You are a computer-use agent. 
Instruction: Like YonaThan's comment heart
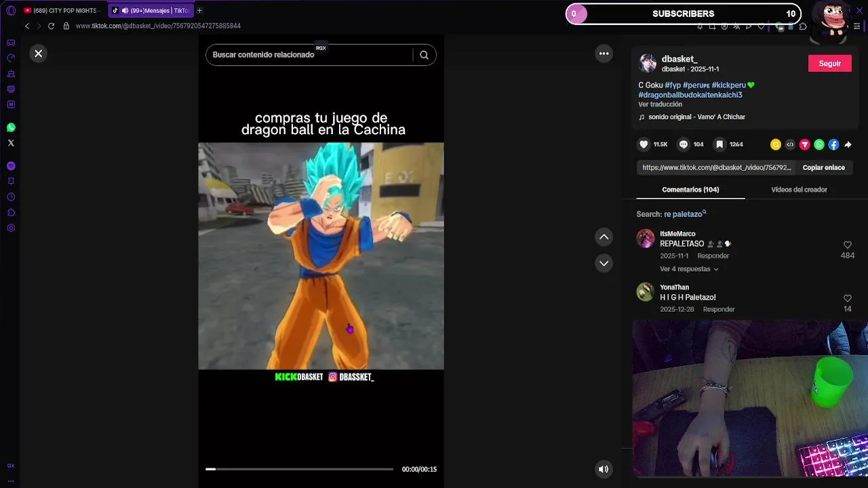[848, 298]
